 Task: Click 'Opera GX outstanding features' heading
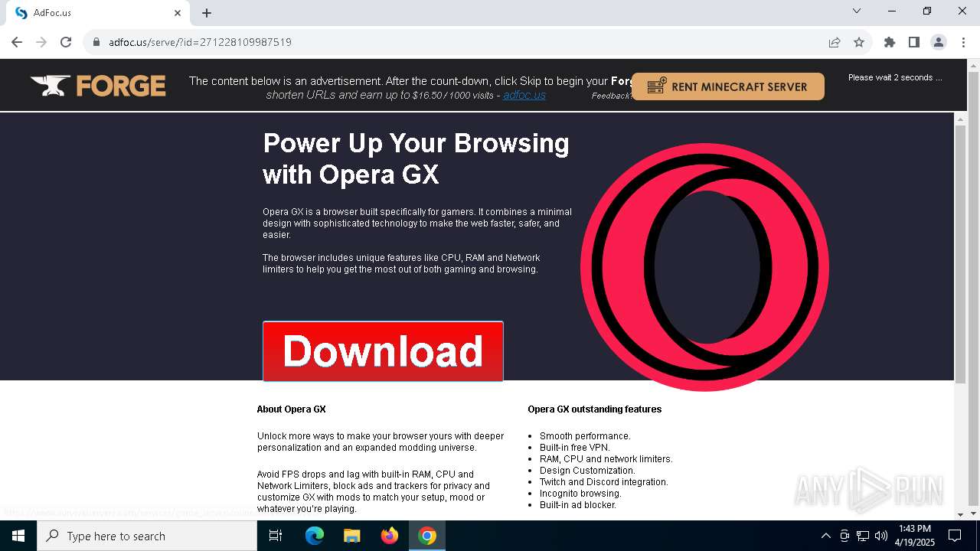point(595,409)
